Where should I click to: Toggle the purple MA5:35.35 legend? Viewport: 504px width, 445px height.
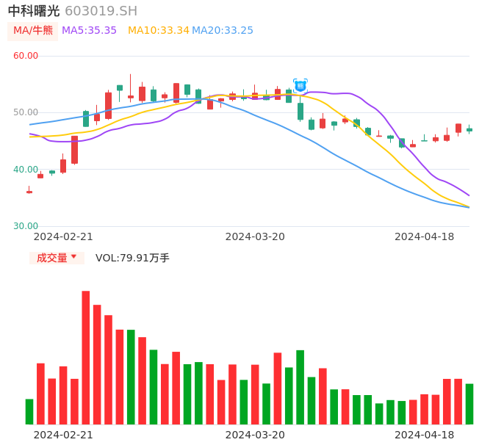pos(89,30)
